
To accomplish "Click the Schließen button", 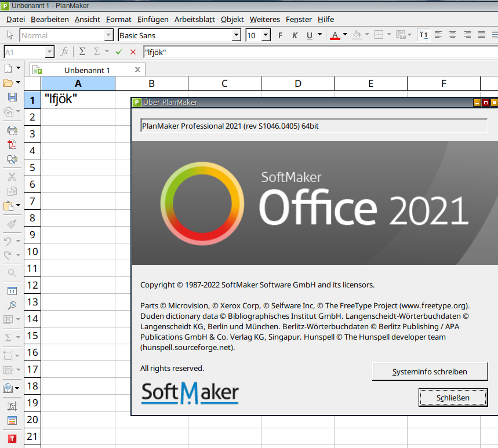I will [x=453, y=398].
